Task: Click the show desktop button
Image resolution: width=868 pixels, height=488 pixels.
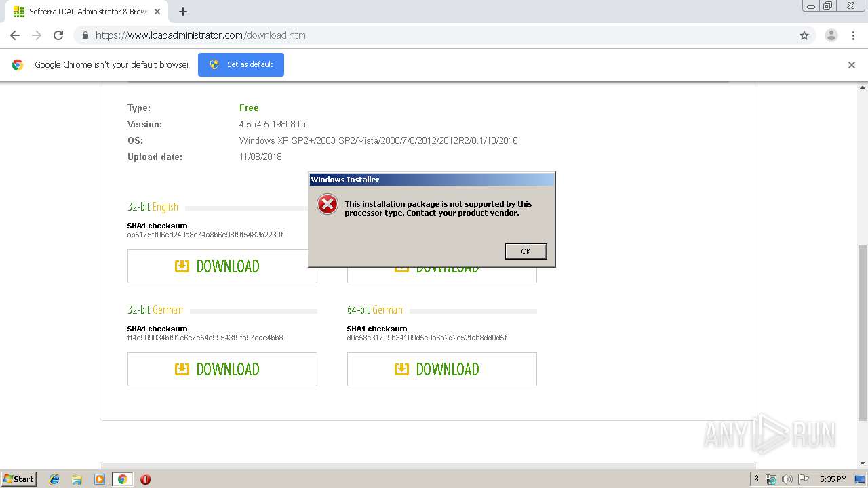Action: 860,479
